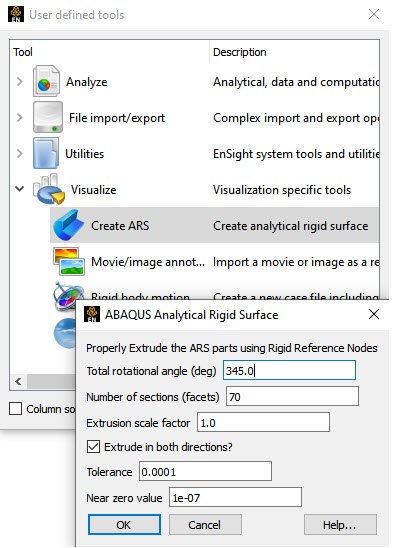Click the Movie/image annotation pictures icon
The image size is (393, 548).
coord(69,261)
